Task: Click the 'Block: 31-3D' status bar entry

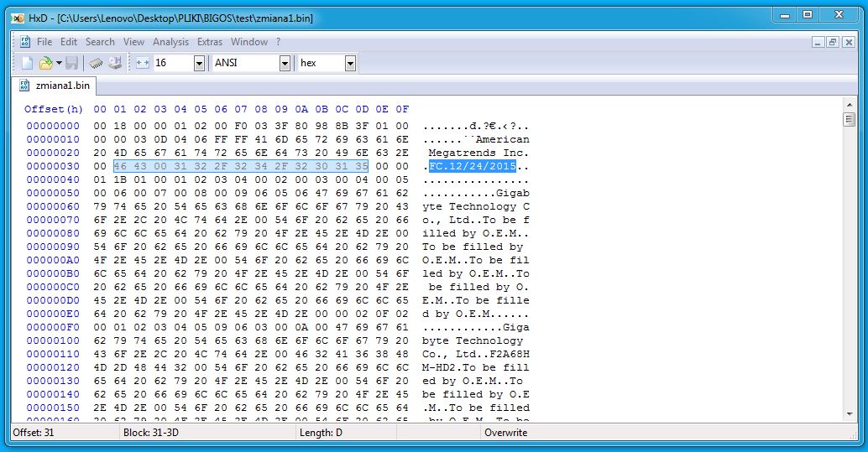Action: click(x=151, y=433)
